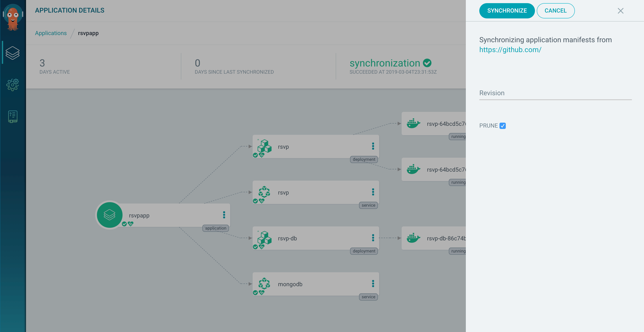Click the SYNCHRONIZE button
The height and width of the screenshot is (332, 644).
(x=507, y=11)
